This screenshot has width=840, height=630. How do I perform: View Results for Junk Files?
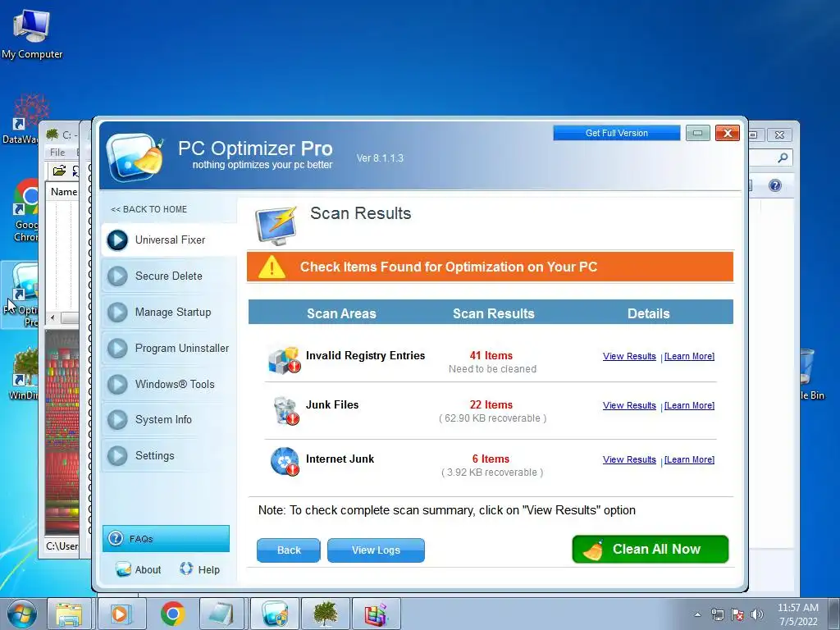[629, 405]
